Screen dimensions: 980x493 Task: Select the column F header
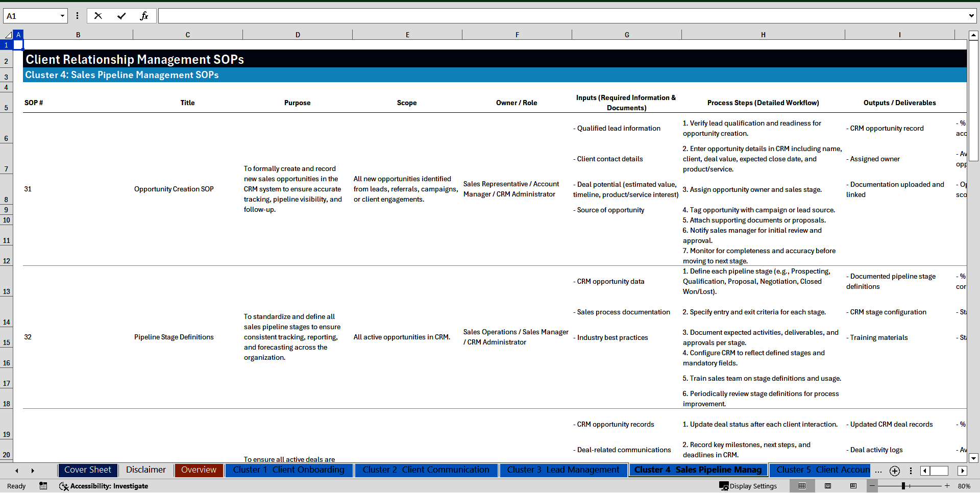tap(517, 34)
